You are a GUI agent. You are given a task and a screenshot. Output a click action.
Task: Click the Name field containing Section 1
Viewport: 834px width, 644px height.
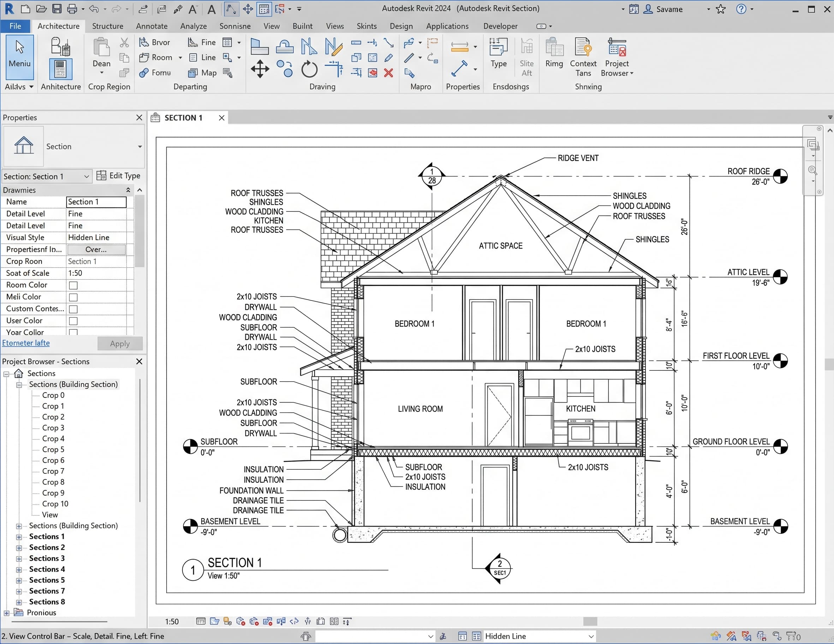point(96,202)
